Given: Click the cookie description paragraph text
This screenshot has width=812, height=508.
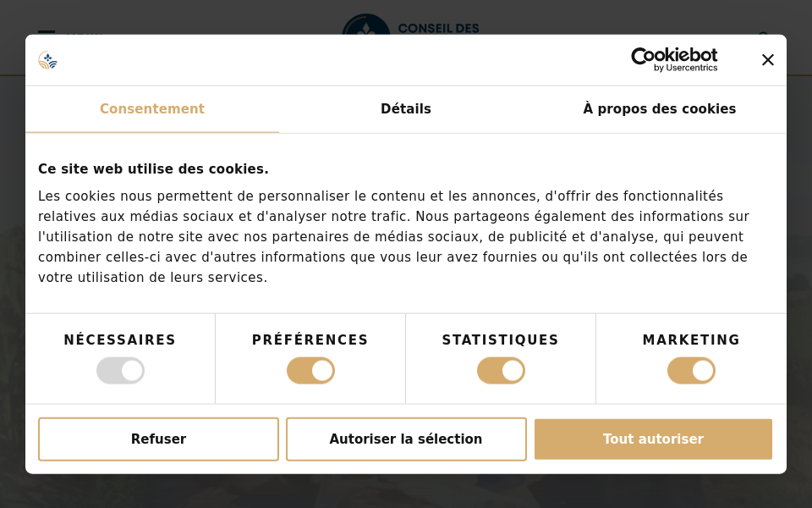Looking at the screenshot, I should click(393, 237).
